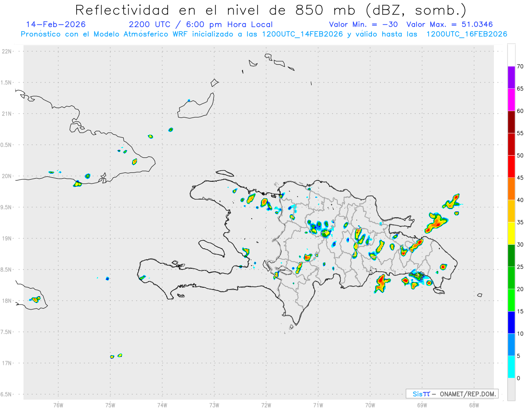Click the "75W" longitude label
This screenshot has width=532, height=411.
tap(110, 405)
